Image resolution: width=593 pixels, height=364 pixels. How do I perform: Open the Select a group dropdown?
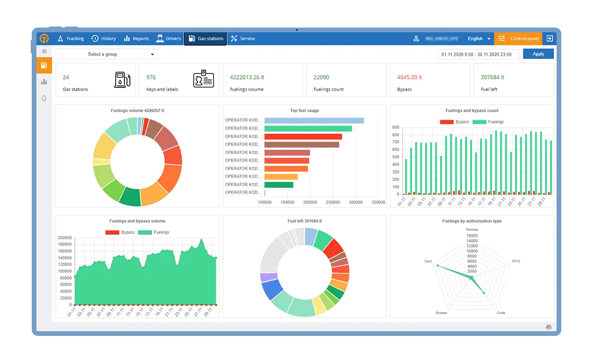click(107, 54)
